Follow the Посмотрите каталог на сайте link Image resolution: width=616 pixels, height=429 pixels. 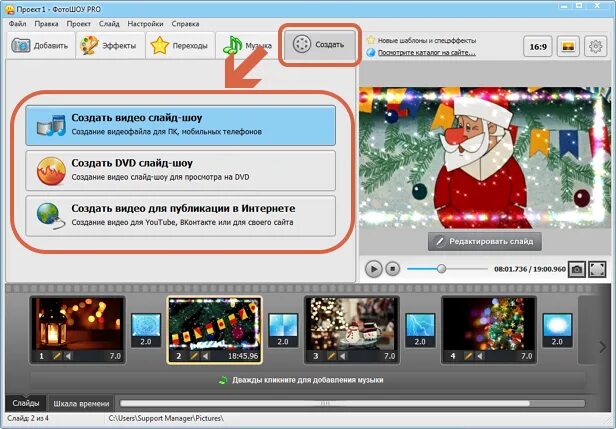click(427, 52)
